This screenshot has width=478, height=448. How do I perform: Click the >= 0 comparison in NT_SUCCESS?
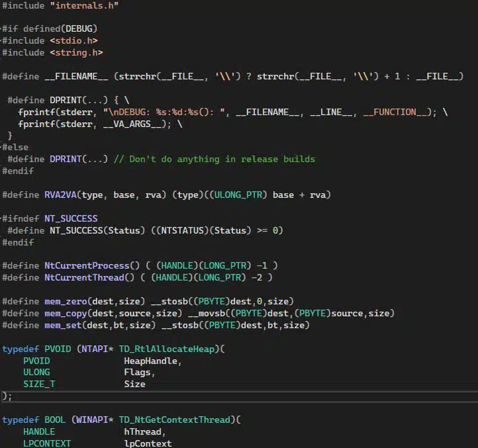coord(267,230)
